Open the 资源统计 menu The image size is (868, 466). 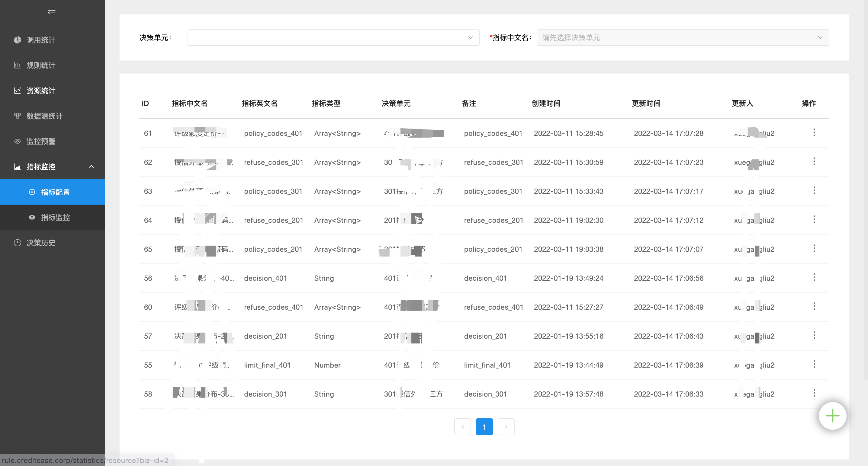52,91
